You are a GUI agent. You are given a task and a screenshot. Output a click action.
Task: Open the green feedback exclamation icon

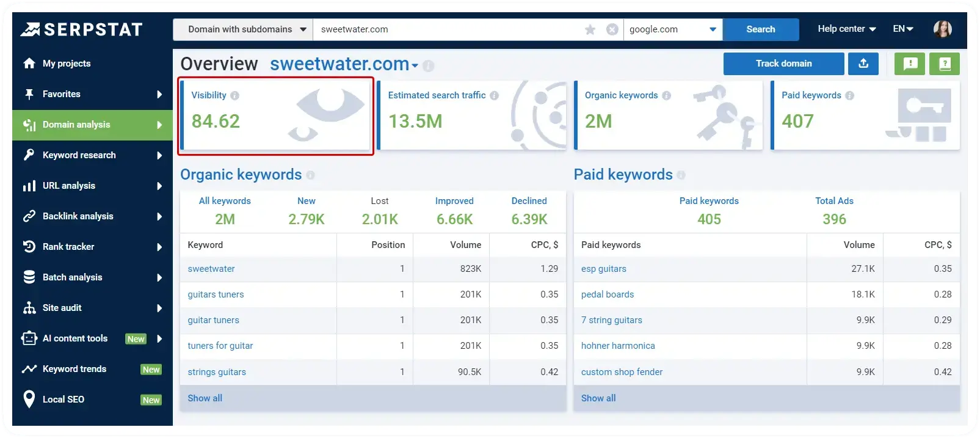click(x=910, y=64)
